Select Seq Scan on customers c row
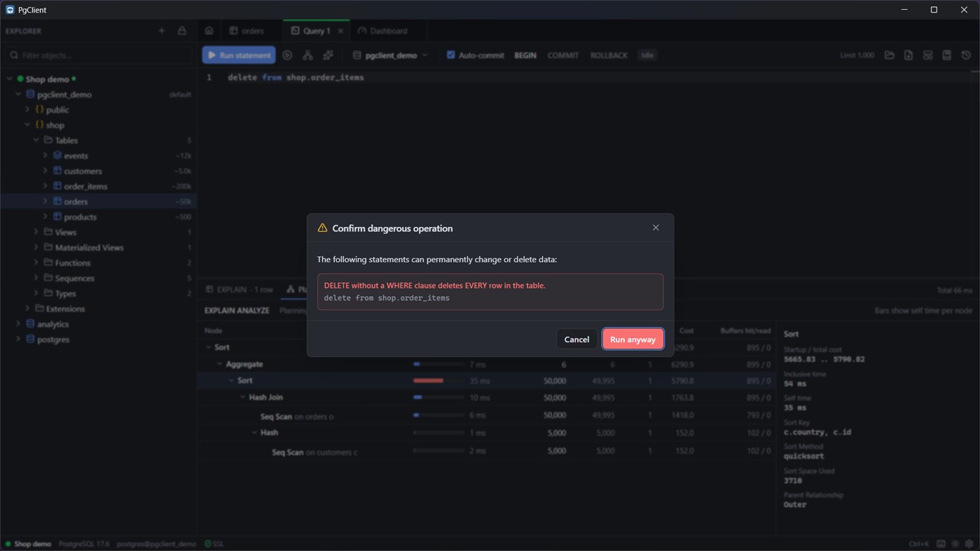 (487, 452)
